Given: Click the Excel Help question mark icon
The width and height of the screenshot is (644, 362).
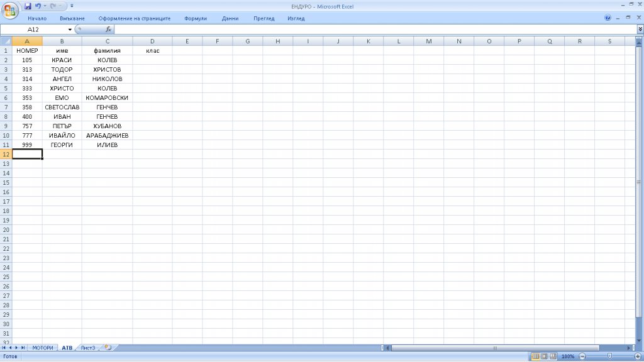Looking at the screenshot, I should pyautogui.click(x=608, y=18).
